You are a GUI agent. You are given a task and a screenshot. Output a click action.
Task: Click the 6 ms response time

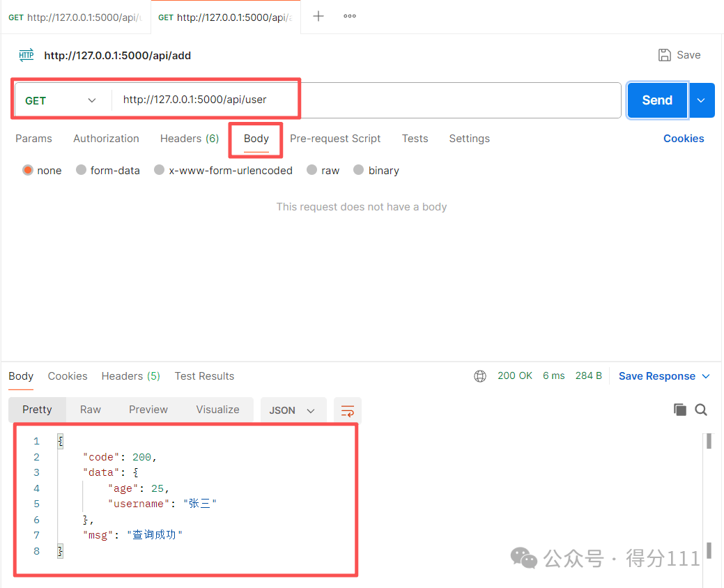[x=553, y=376]
